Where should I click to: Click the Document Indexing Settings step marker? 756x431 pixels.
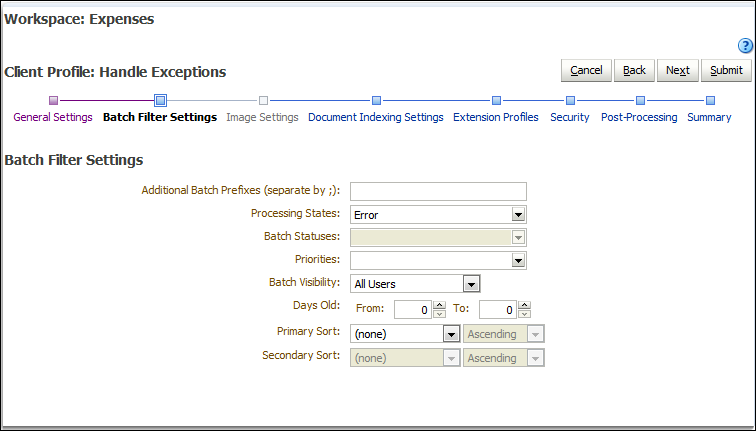[377, 100]
